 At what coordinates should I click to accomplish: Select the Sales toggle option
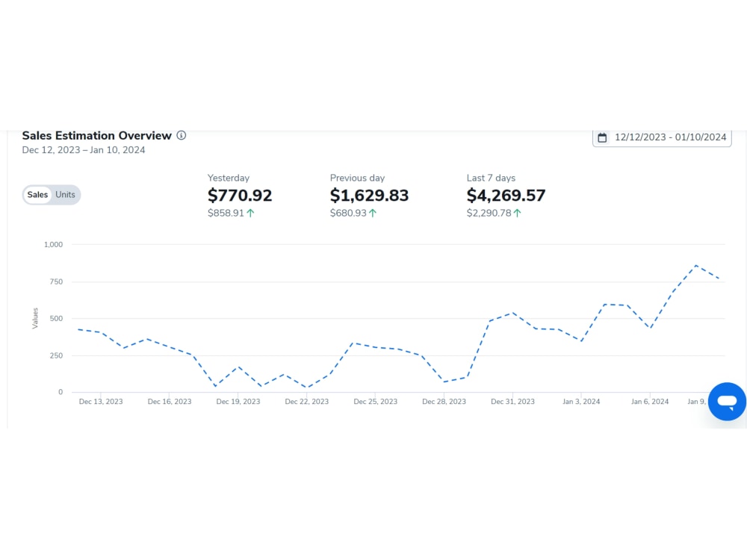pos(37,195)
